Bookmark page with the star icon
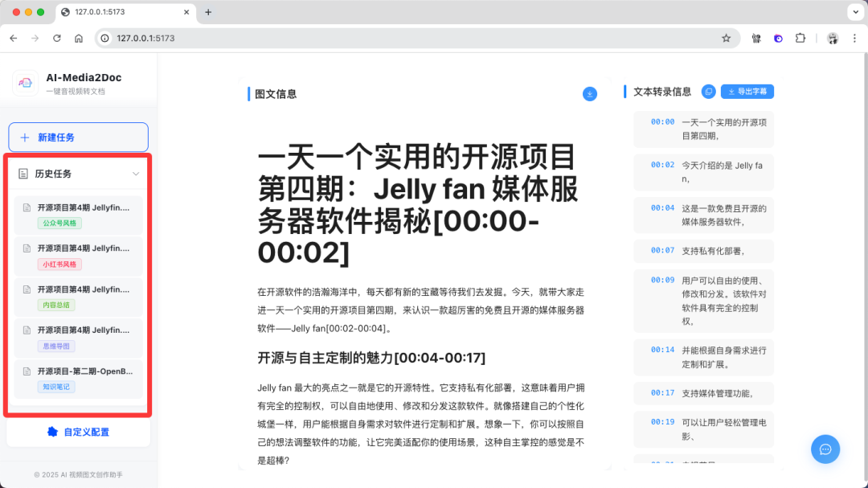The width and height of the screenshot is (868, 488). [x=727, y=39]
